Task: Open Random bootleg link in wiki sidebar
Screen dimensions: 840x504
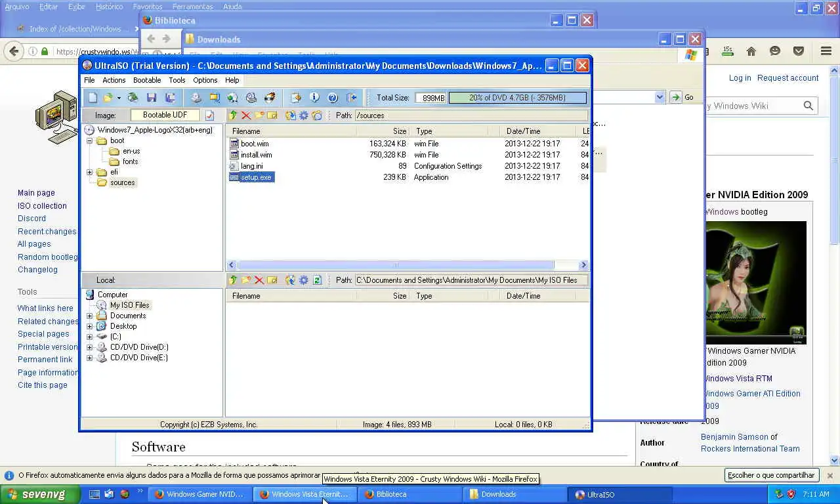Action: click(47, 257)
